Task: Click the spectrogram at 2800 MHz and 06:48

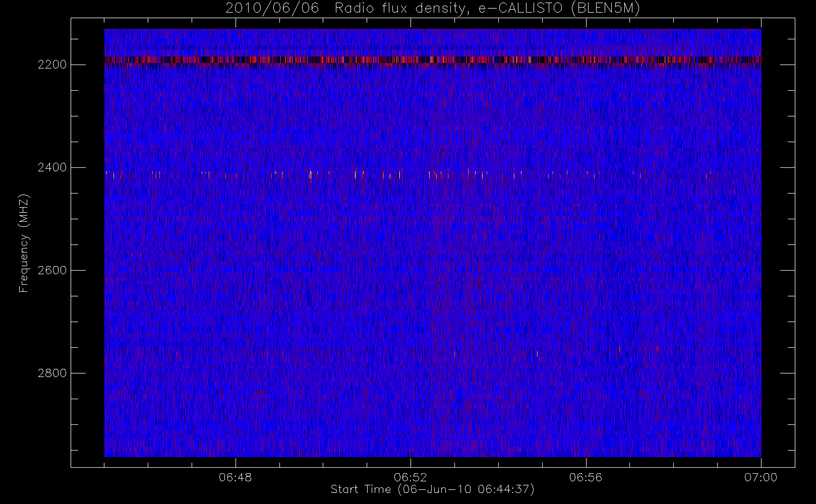Action: pyautogui.click(x=236, y=373)
